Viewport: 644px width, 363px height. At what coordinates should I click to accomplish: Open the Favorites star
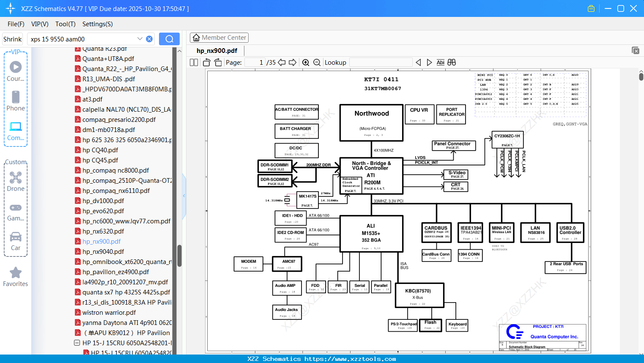point(16,277)
